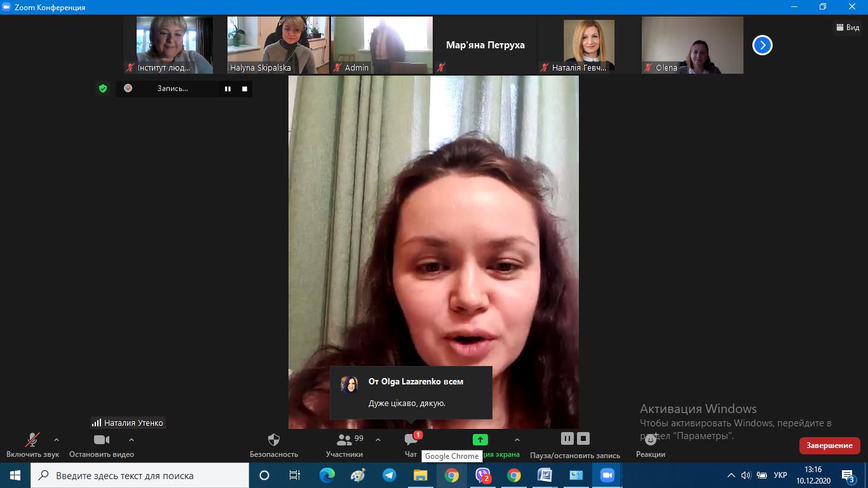868x488 pixels.
Task: Click the green encryption shield icon
Action: pyautogui.click(x=103, y=88)
